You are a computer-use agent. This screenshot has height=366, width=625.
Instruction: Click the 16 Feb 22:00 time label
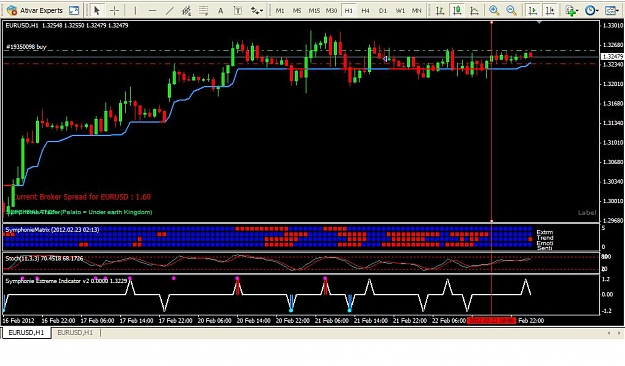58,321
